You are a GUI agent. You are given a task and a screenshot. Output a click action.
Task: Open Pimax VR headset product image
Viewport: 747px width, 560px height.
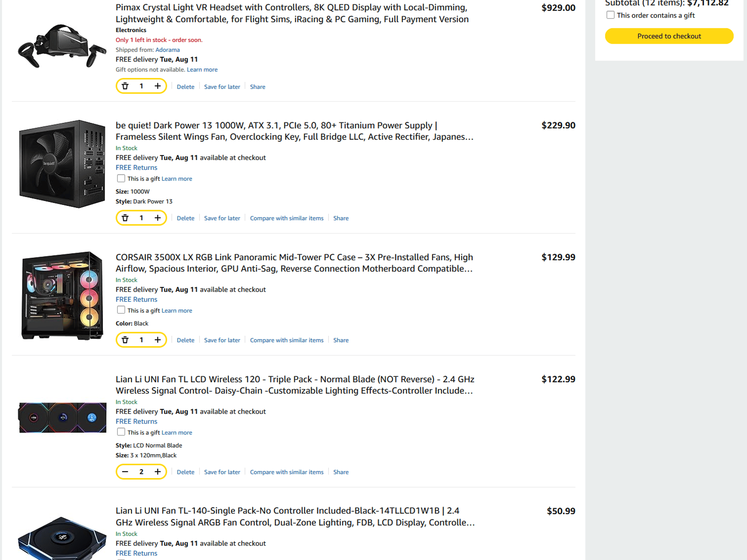point(62,46)
